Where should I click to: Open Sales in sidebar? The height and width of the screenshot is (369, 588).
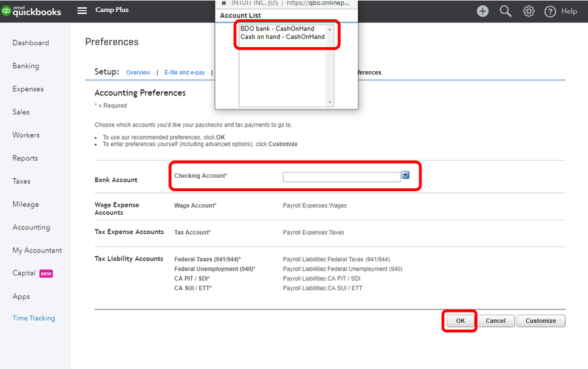pos(21,112)
